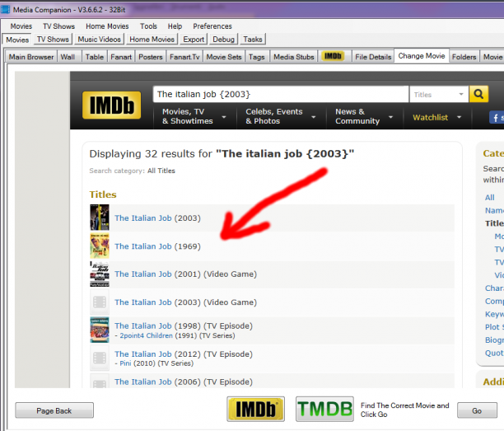Screen dimensions: 504x431
Task: Open The Italian Job (2003) poster thumbnail
Action: coord(100,218)
